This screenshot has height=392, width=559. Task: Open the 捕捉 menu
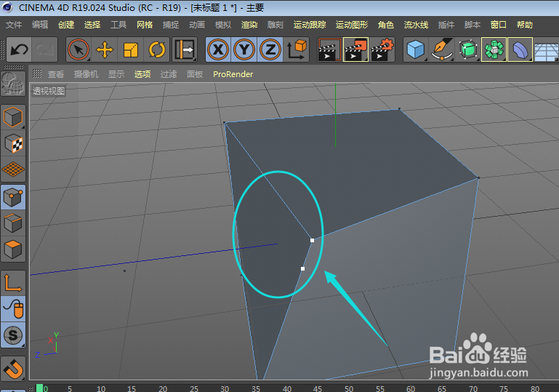171,25
